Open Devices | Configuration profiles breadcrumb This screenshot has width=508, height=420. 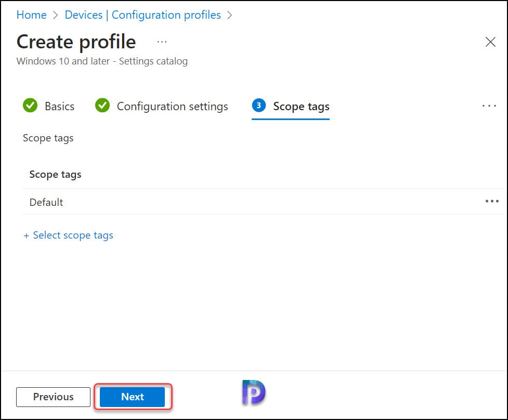tap(142, 15)
